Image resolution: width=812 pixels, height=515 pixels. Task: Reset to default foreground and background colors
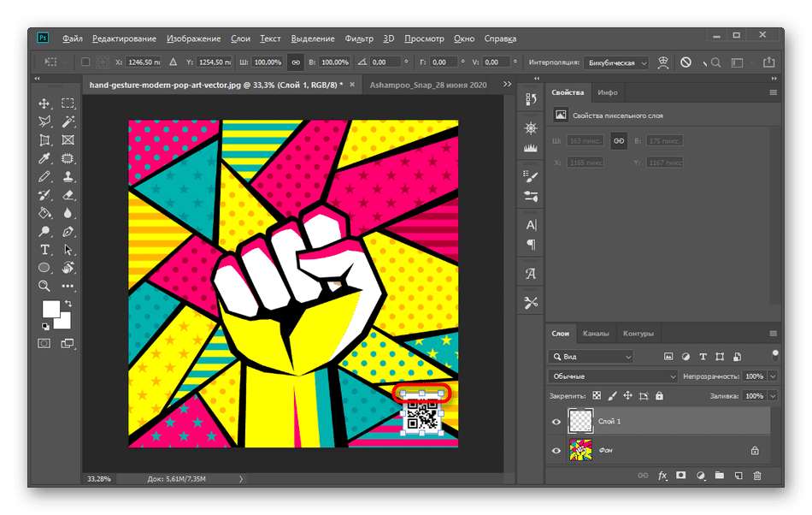[45, 327]
